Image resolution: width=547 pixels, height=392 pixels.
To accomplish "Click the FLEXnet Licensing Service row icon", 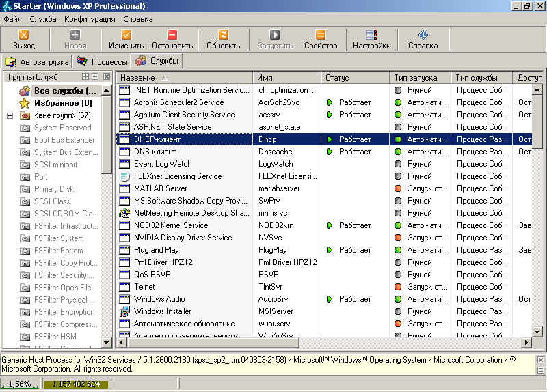I will [x=124, y=176].
